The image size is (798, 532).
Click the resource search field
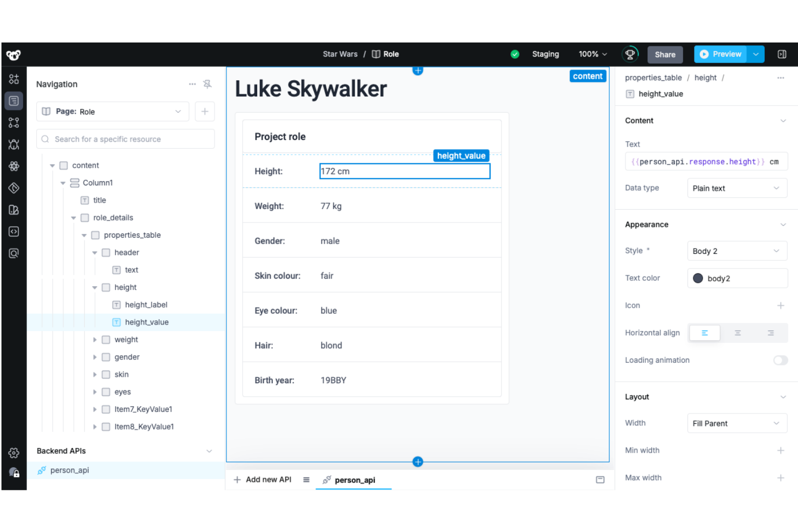tap(126, 139)
